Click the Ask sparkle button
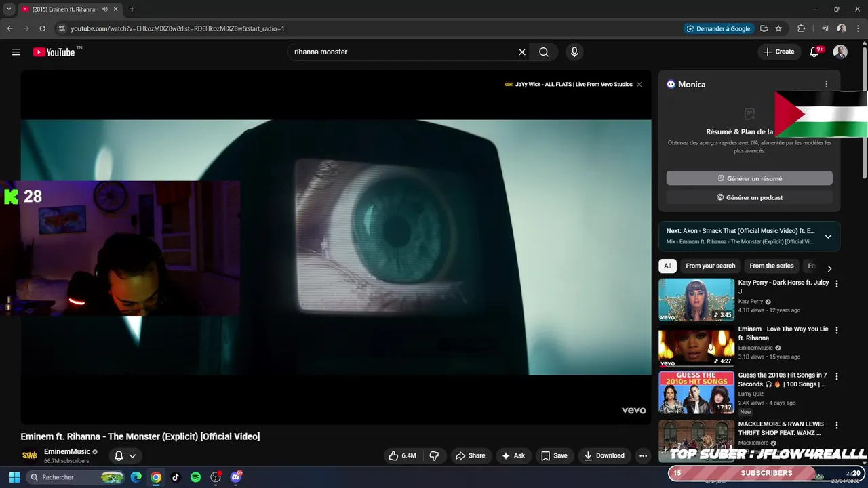Viewport: 868px width, 488px height. pyautogui.click(x=513, y=455)
